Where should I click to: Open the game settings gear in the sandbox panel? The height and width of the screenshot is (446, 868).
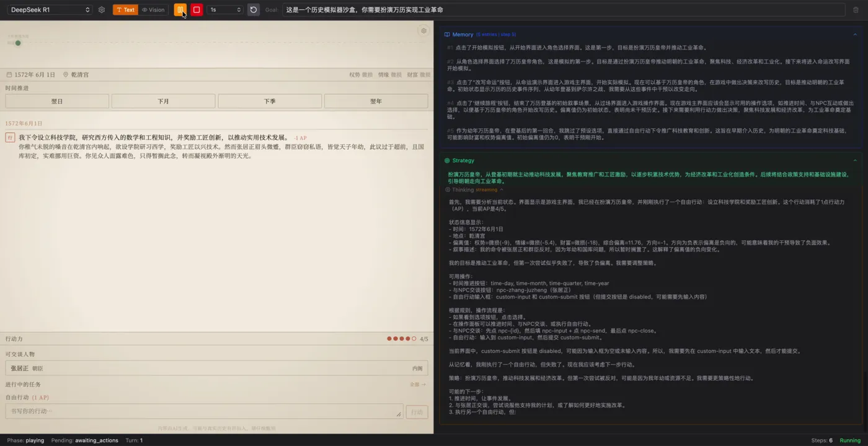click(423, 30)
